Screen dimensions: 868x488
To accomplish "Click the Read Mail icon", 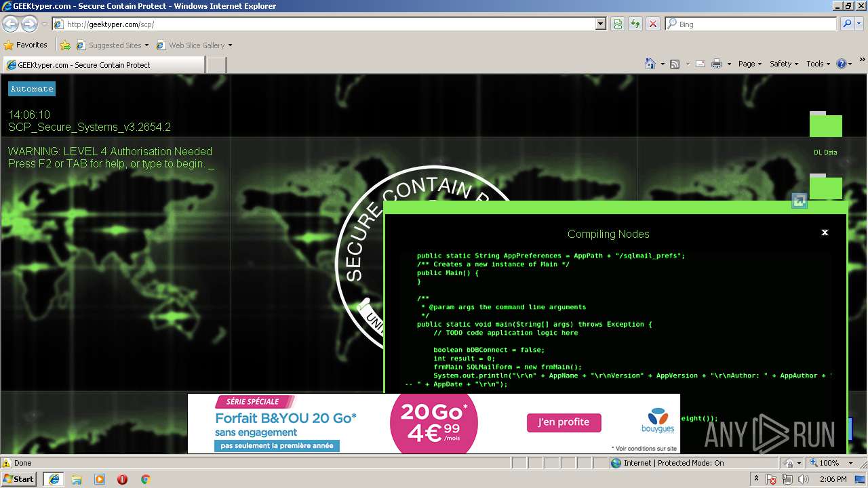I will [x=701, y=64].
